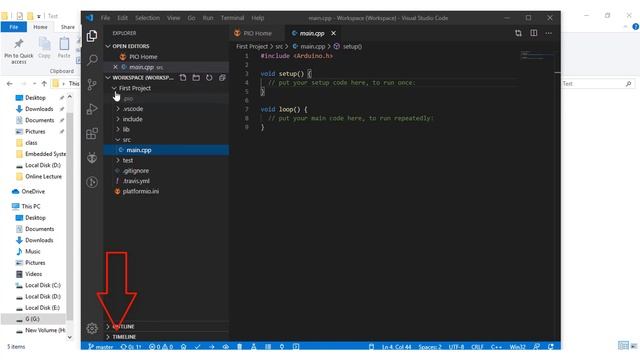Click PlatformIO Home icon in status bar

(x=184, y=347)
